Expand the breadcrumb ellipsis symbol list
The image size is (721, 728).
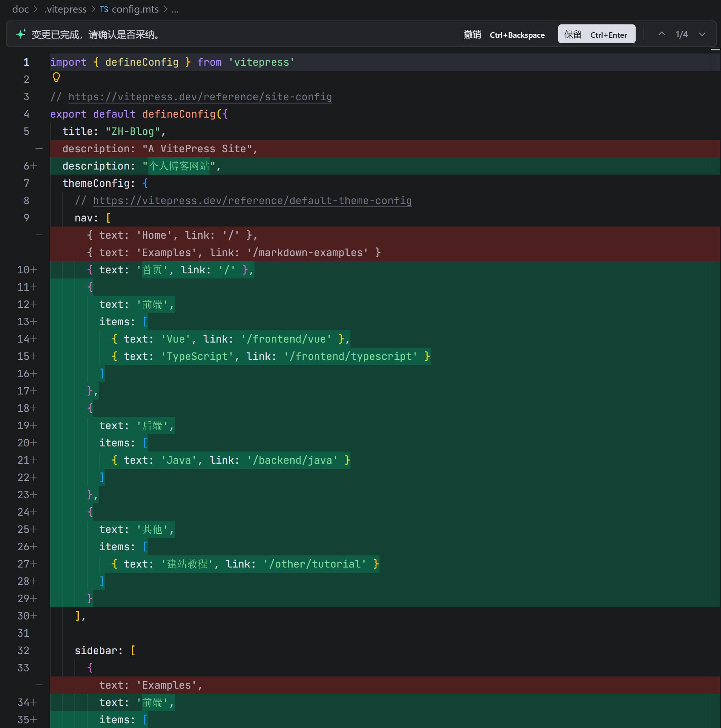click(175, 9)
